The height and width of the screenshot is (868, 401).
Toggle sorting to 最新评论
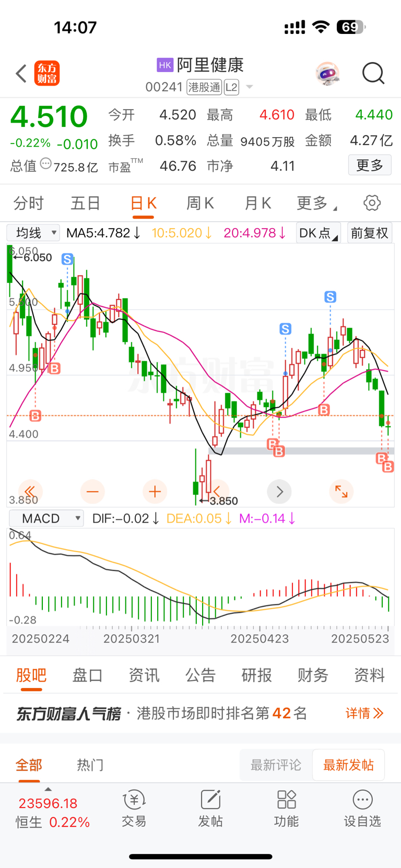coord(276,765)
